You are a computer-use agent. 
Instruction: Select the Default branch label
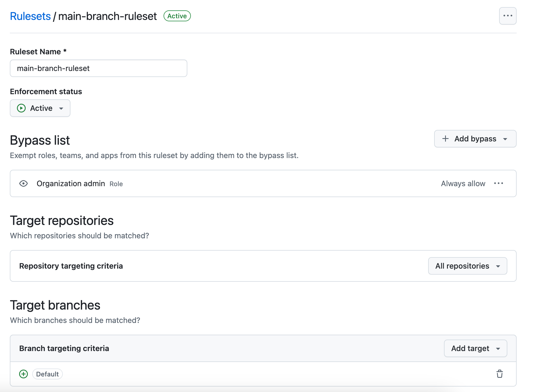click(x=48, y=374)
